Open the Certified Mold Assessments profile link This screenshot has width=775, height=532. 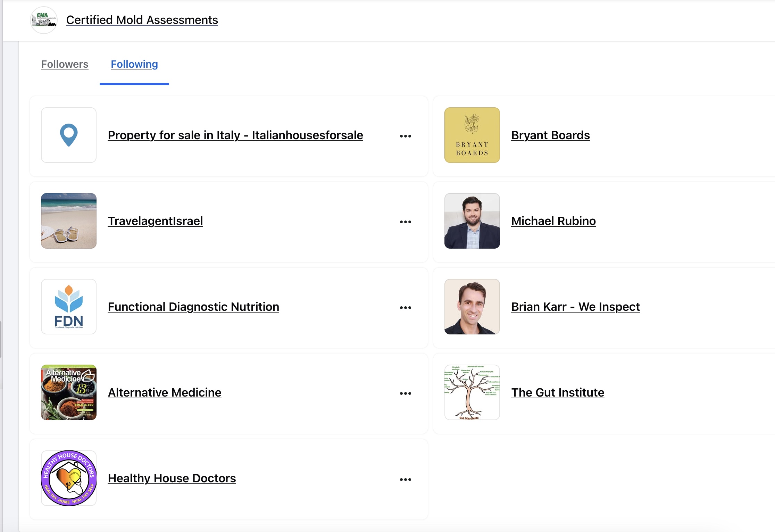tap(142, 20)
